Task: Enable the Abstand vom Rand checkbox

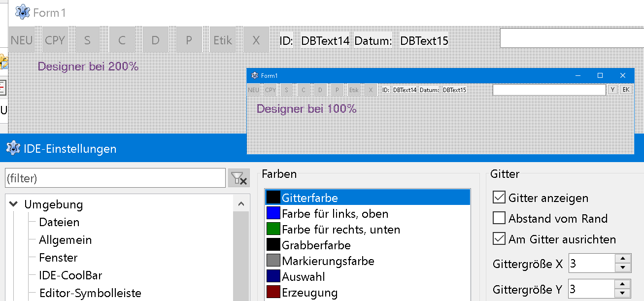Action: [499, 218]
